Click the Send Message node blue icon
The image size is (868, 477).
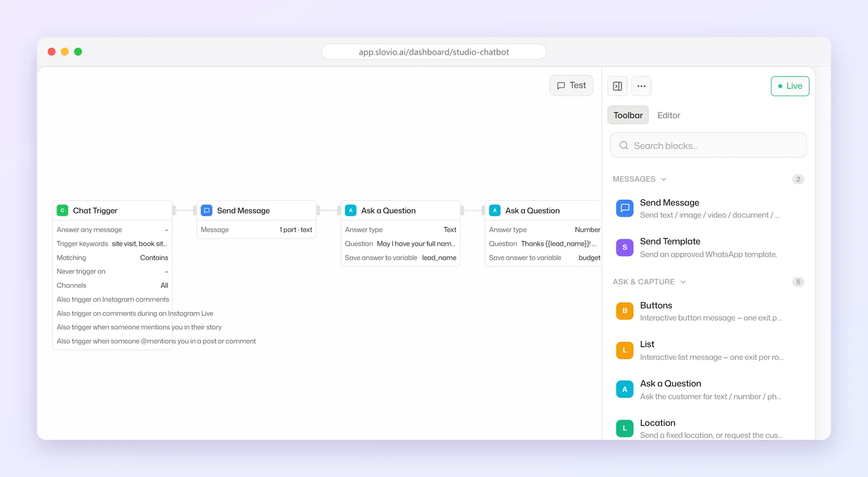coord(207,211)
